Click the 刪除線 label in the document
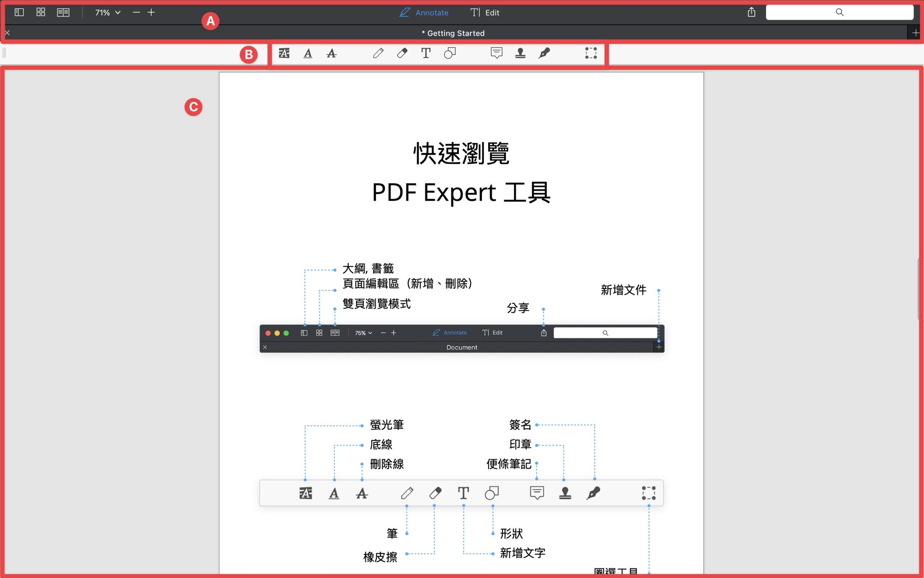Image resolution: width=924 pixels, height=578 pixels. pyautogui.click(x=387, y=464)
